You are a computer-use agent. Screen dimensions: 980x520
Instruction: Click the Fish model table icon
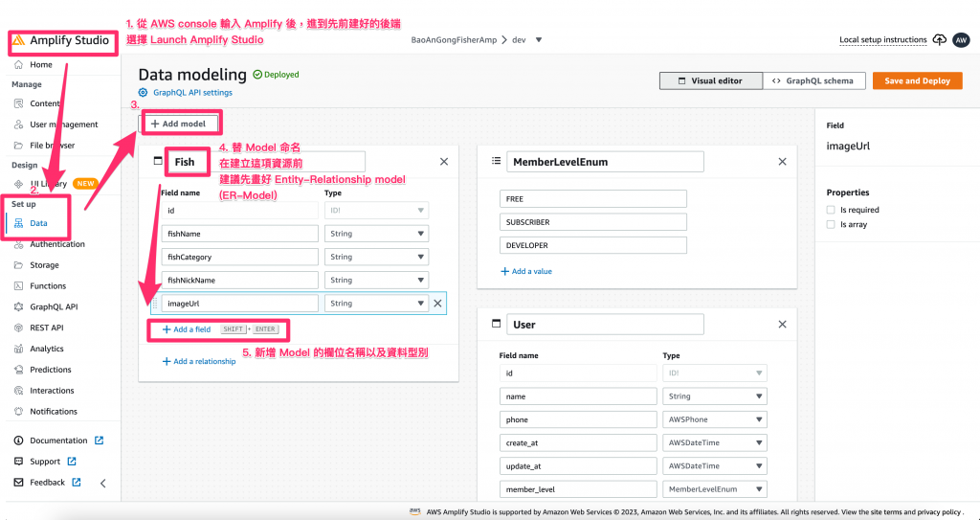pyautogui.click(x=158, y=162)
